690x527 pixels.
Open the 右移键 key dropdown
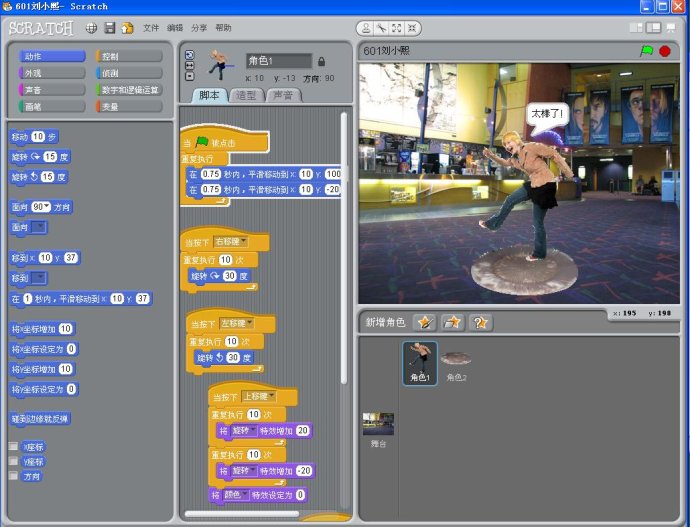(231, 242)
